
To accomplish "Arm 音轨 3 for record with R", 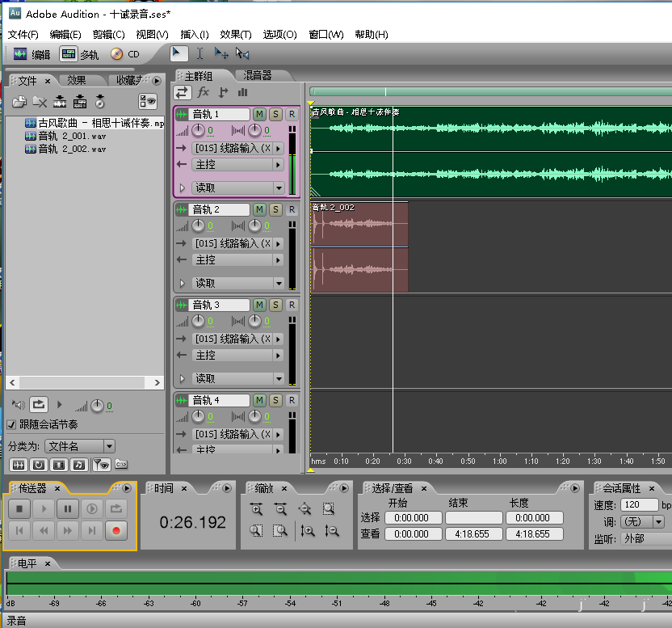I will [x=292, y=305].
